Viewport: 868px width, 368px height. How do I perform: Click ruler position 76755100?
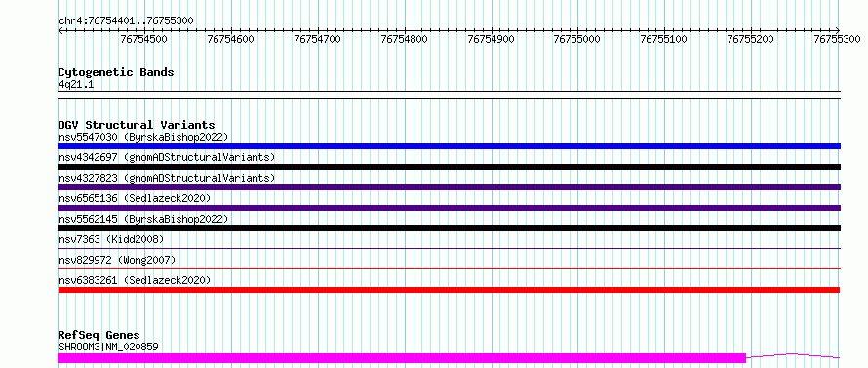[x=664, y=39]
